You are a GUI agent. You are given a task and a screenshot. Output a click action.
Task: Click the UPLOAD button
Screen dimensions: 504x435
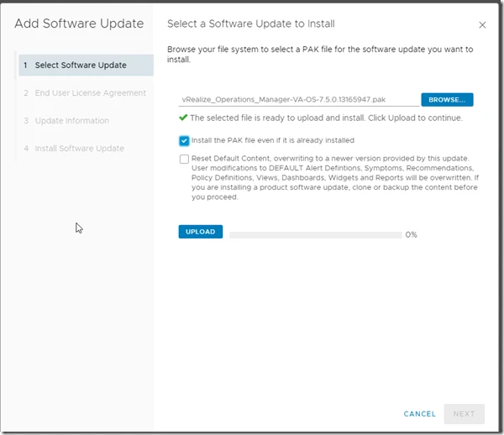(200, 232)
